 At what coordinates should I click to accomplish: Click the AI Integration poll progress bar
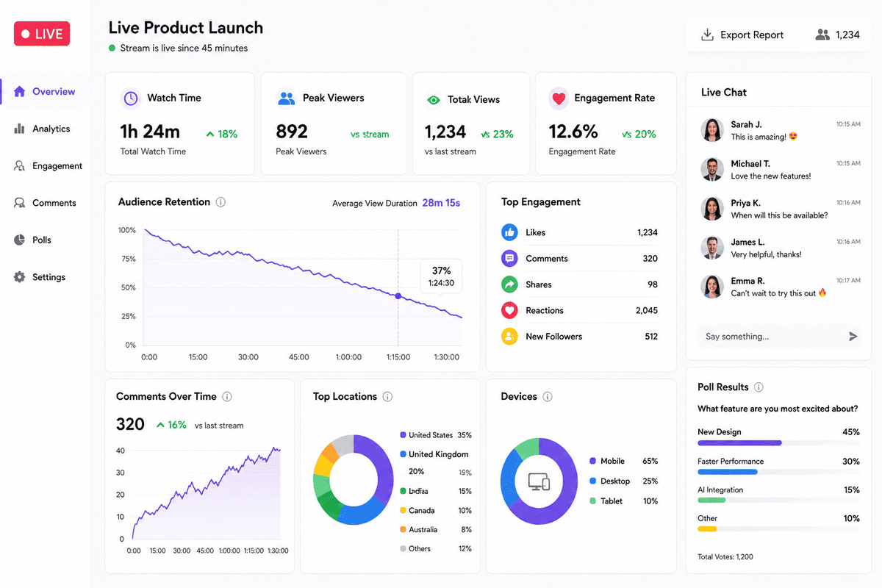click(778, 500)
